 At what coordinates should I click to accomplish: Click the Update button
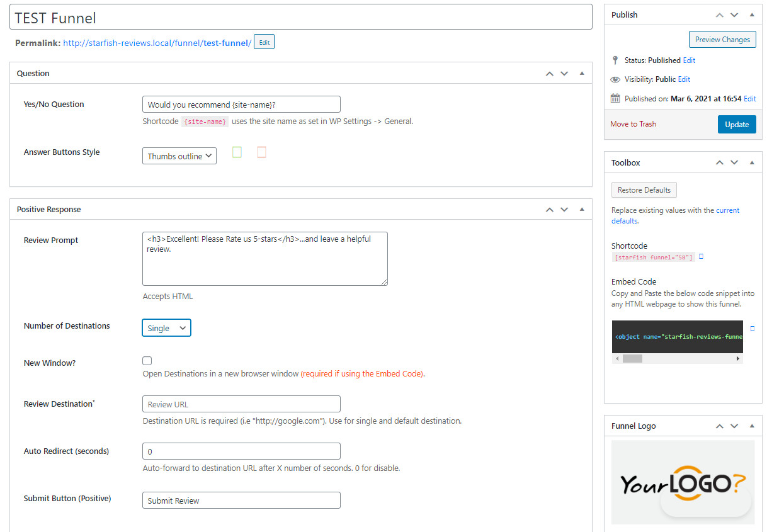tap(736, 124)
